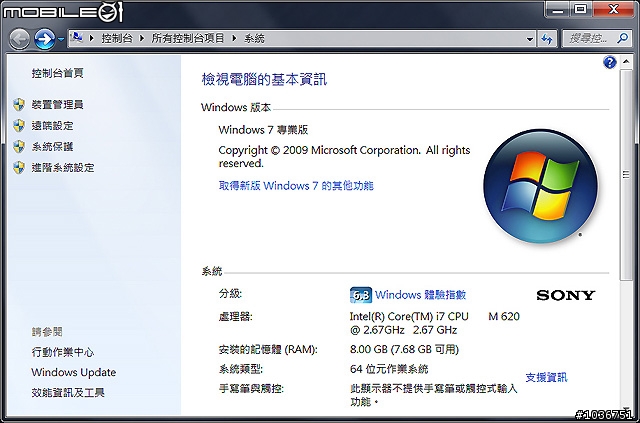Screen dimensions: 640x423
Task: Click the shield icon beside 系統保護
Action: [x=19, y=146]
